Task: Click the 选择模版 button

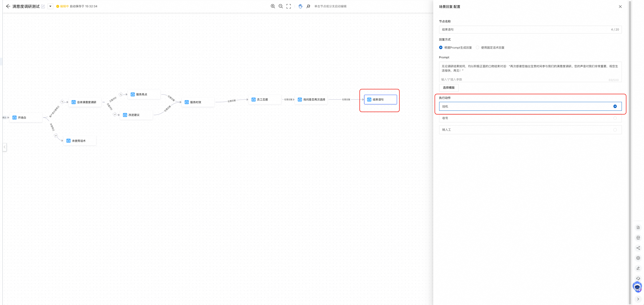Action: click(448, 88)
